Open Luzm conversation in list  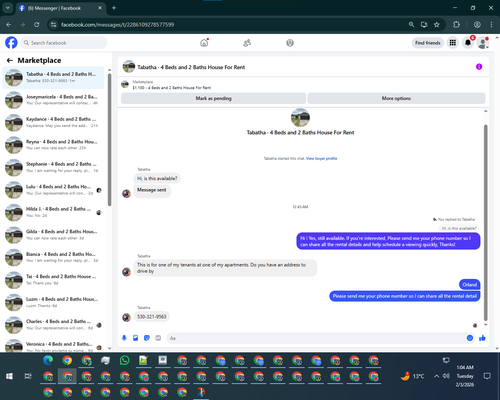tap(54, 302)
